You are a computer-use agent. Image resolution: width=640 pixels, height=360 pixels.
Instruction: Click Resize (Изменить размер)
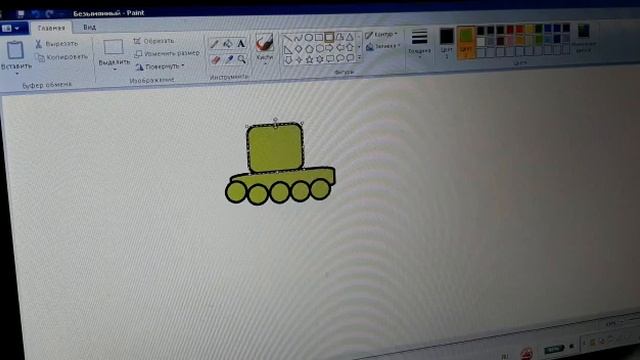point(167,53)
